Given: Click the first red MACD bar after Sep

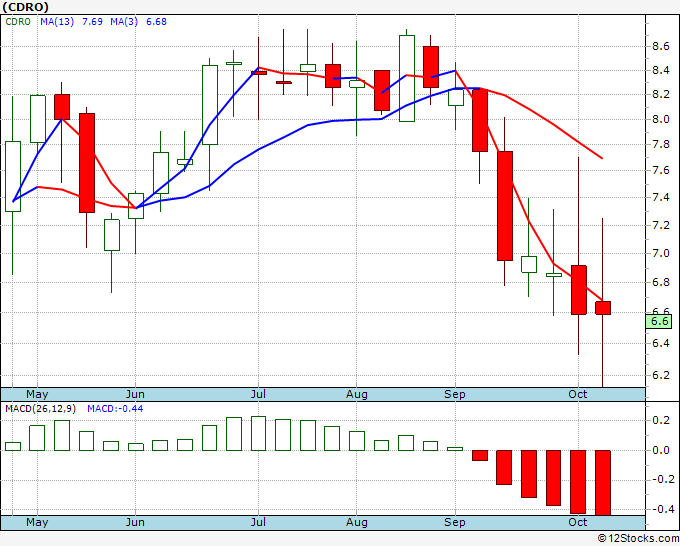Looking at the screenshot, I should point(480,455).
